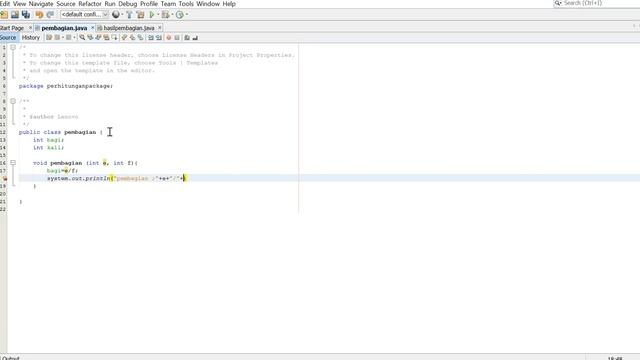Switch editor to History view
This screenshot has width=640, height=360.
pos(31,38)
